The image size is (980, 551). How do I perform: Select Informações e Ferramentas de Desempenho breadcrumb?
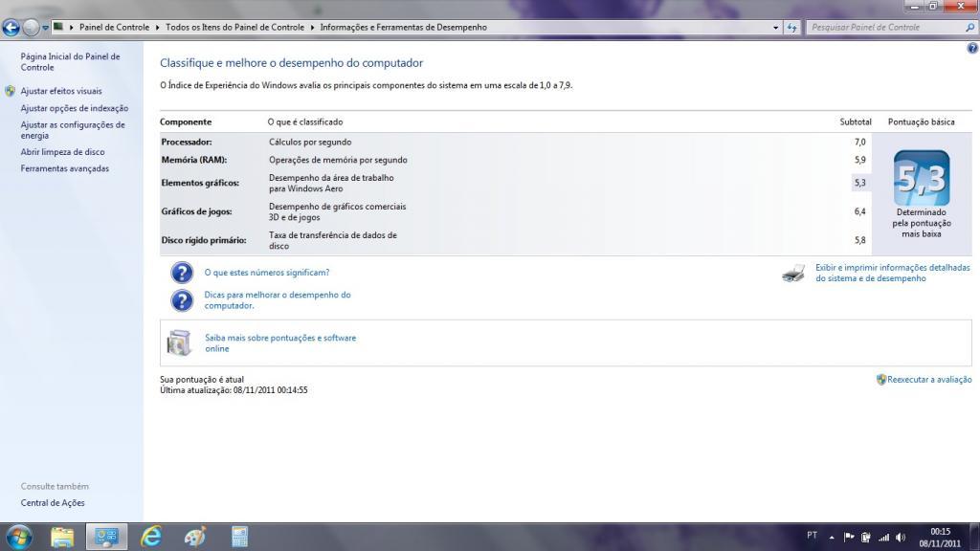coord(403,28)
